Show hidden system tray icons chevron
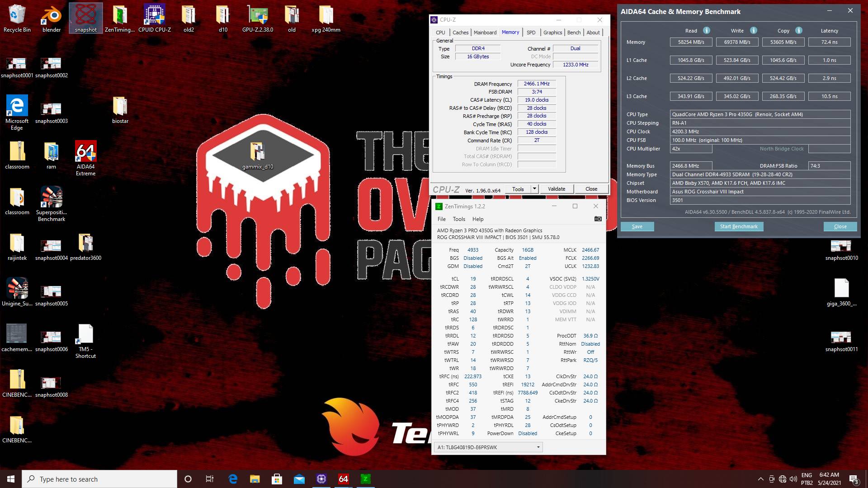868x488 pixels. [x=760, y=479]
